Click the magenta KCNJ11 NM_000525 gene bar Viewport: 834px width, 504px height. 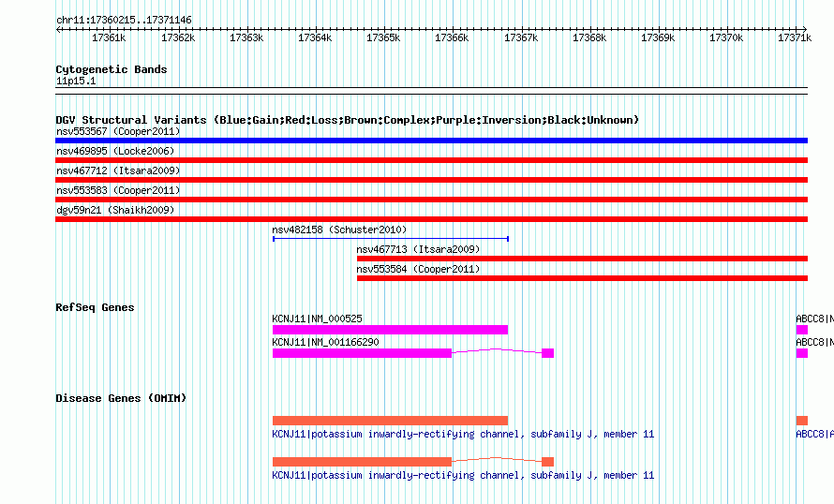(390, 330)
